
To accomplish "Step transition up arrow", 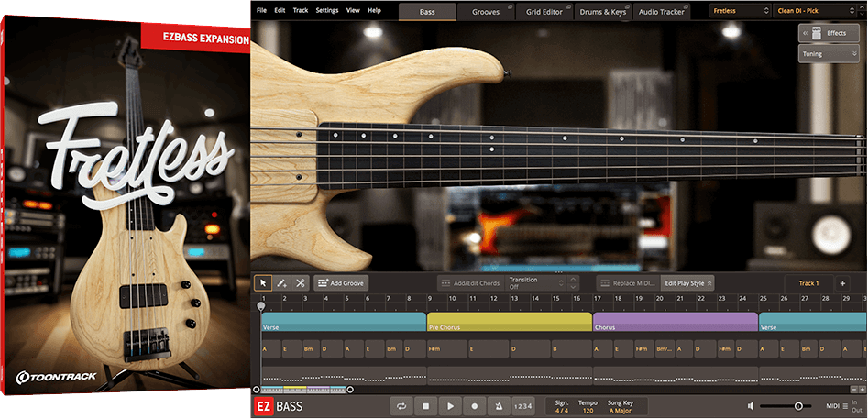I will click(x=573, y=279).
